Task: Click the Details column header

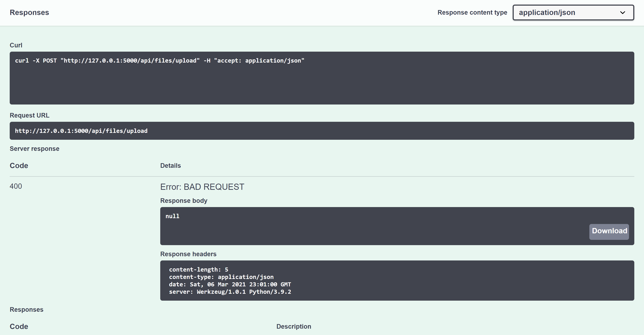Action: [170, 166]
